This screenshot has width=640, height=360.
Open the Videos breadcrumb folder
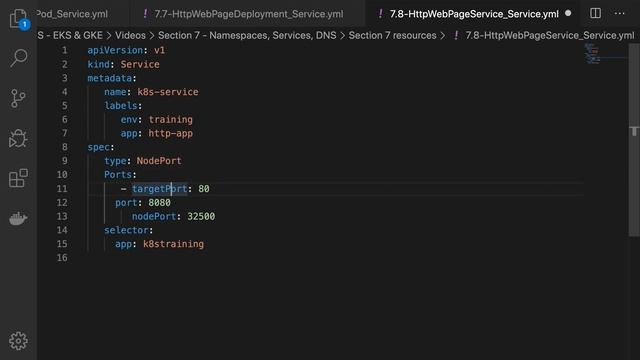[x=130, y=36]
